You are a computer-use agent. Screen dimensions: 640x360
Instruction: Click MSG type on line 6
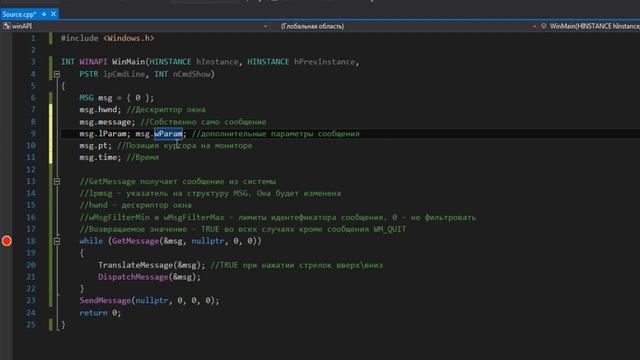(86, 98)
